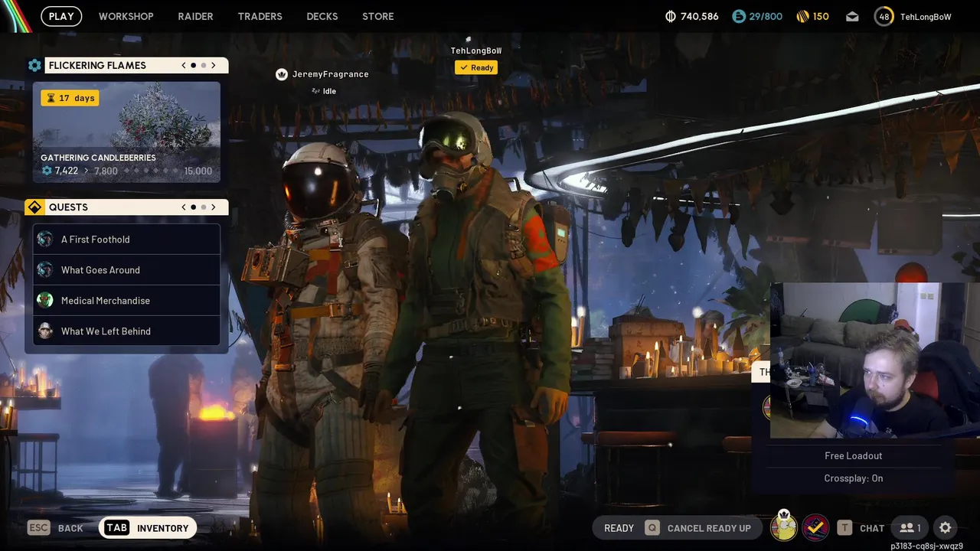Click trader portrait beside What Goes Around

(x=45, y=270)
